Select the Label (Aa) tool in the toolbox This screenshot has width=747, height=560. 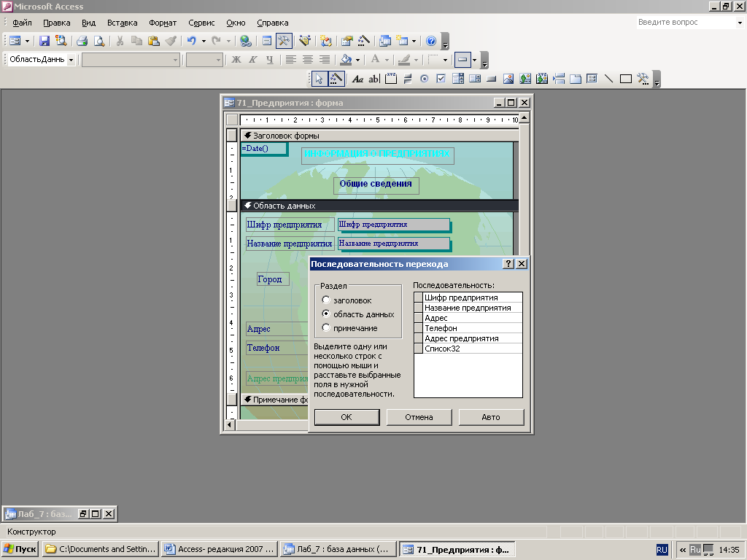click(x=357, y=79)
